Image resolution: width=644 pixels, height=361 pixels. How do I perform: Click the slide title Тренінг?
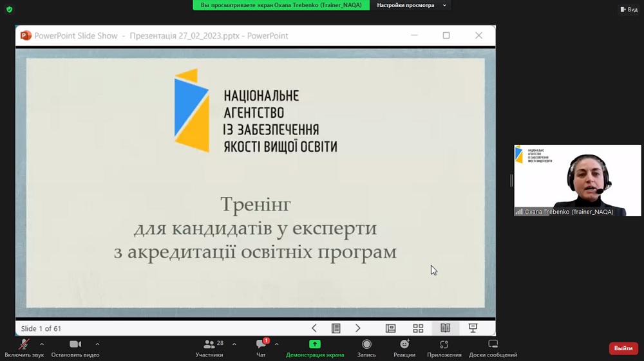point(256,204)
